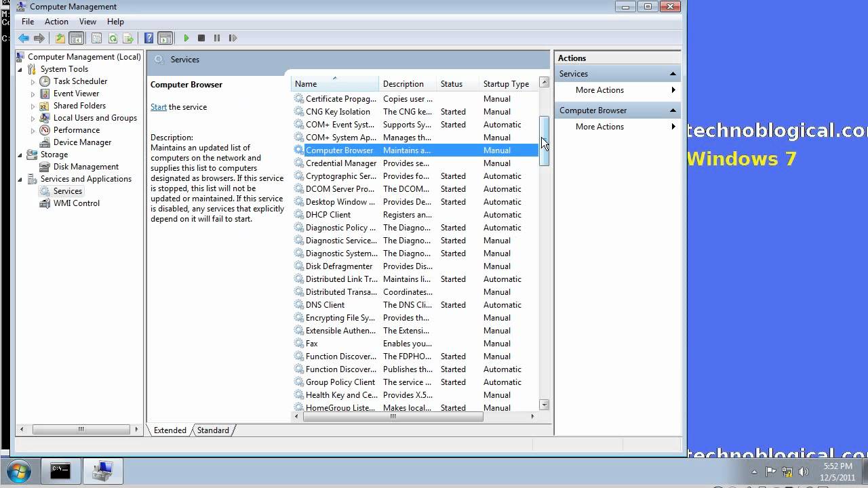868x488 pixels.
Task: Collapse the Computer Browser actions section
Action: click(x=673, y=110)
